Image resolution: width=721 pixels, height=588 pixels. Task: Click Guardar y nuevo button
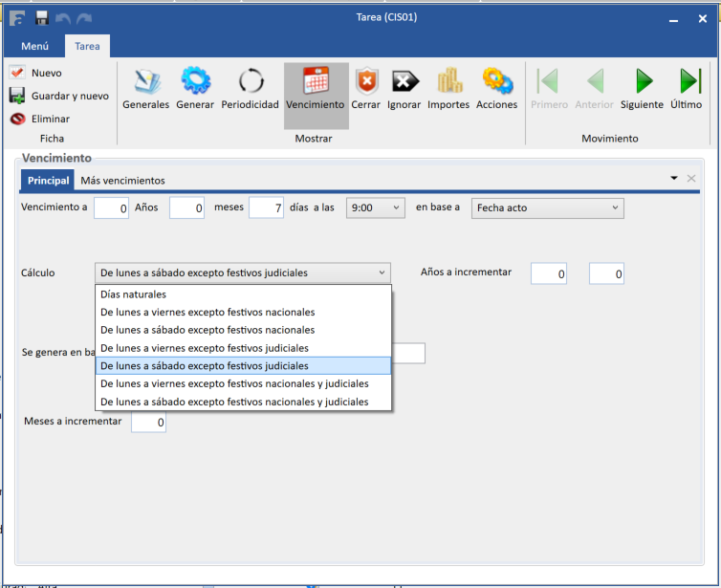click(69, 96)
